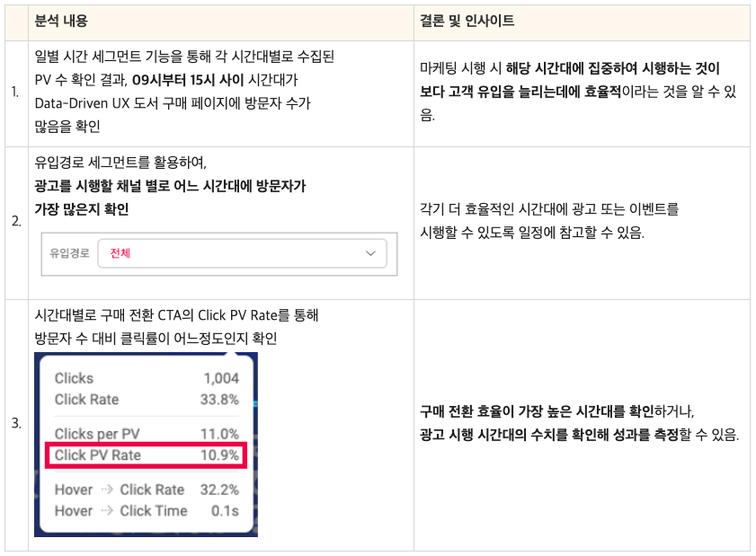Click the Hover → Click Time 0.1s line
The height and width of the screenshot is (556, 756).
point(147,511)
